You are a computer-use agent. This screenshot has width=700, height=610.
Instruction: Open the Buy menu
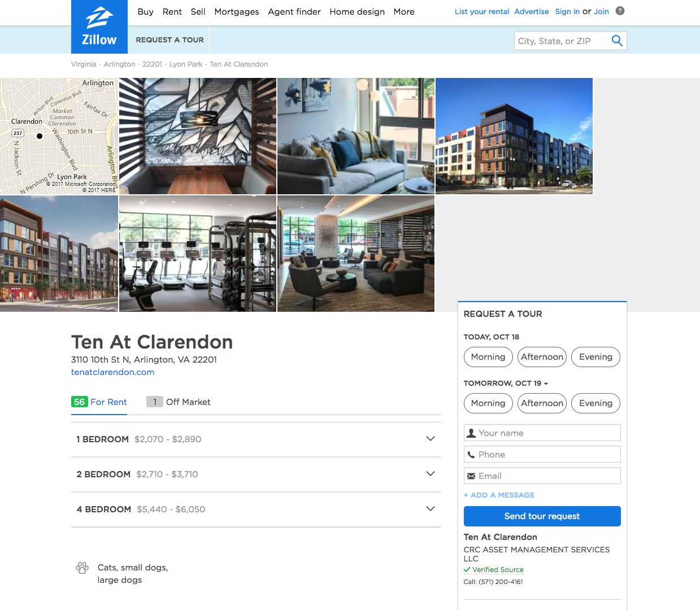click(x=145, y=11)
